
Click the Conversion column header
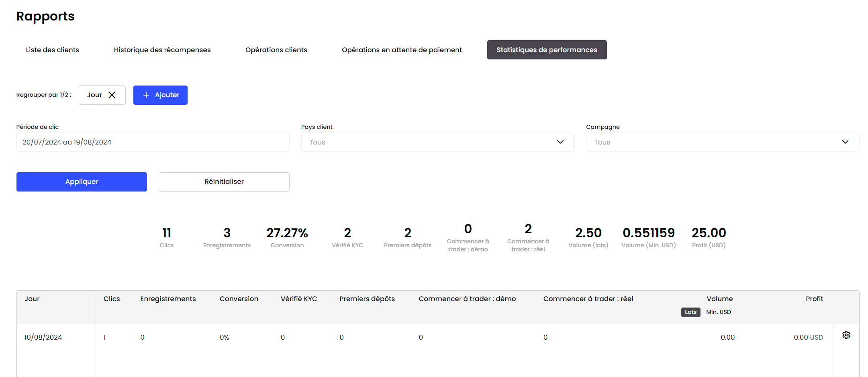239,299
